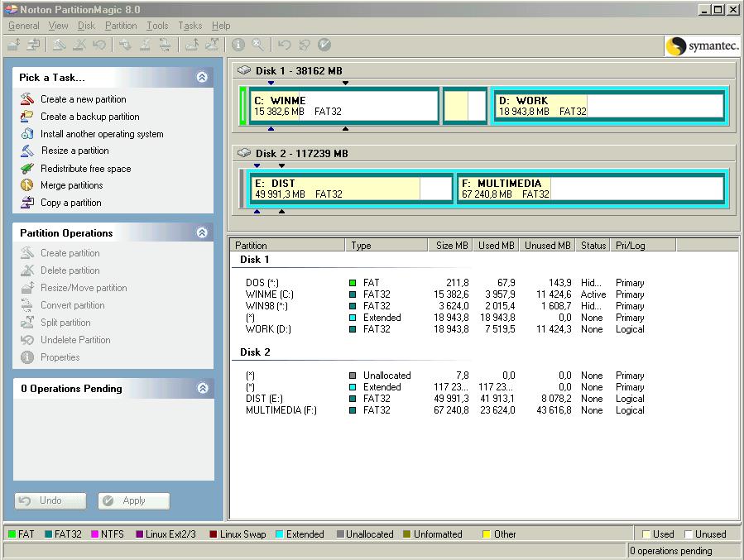This screenshot has width=744, height=560.
Task: Open the Disk menu
Action: tap(86, 26)
